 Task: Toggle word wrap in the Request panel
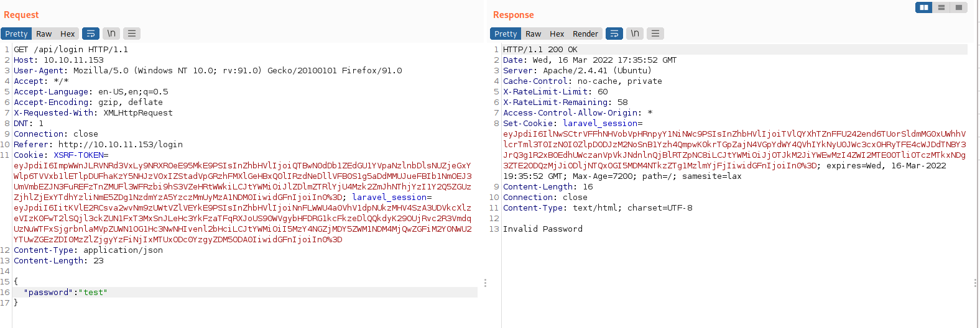click(x=91, y=34)
